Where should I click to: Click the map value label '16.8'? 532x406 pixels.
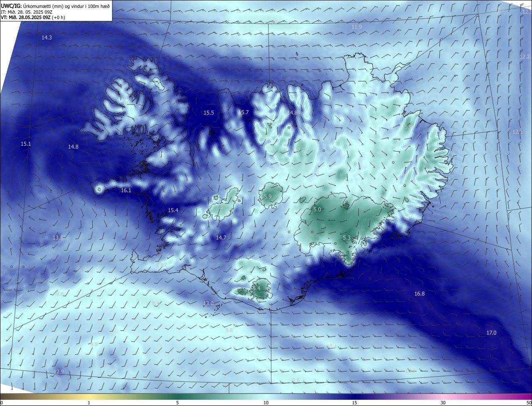(x=419, y=294)
